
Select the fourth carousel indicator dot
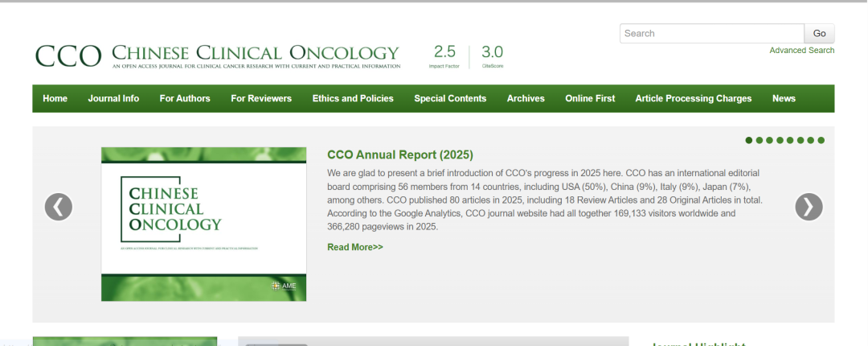click(x=780, y=141)
